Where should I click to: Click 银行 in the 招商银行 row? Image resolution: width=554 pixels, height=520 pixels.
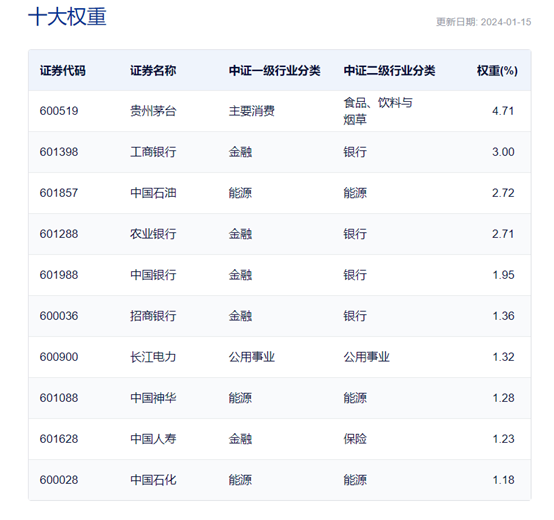click(x=355, y=316)
